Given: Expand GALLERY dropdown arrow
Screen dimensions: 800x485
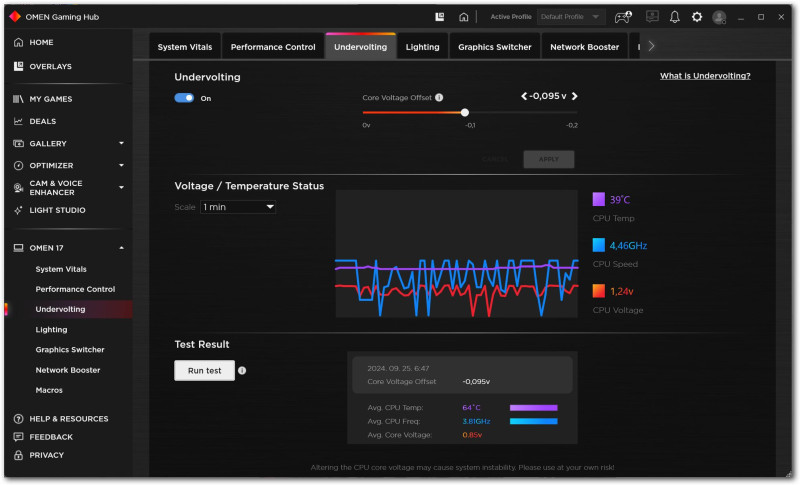Looking at the screenshot, I should [x=121, y=143].
